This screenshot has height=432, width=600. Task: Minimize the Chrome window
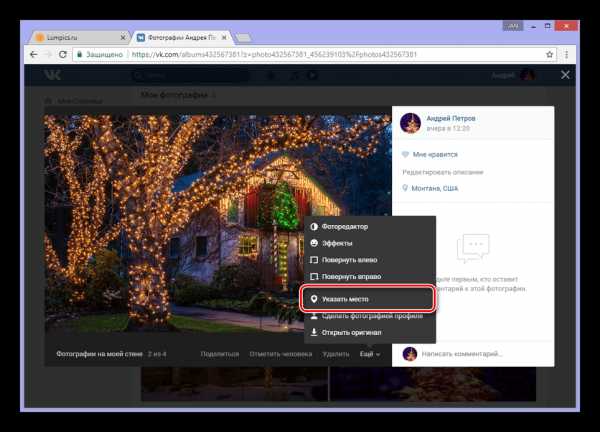pyautogui.click(x=533, y=26)
